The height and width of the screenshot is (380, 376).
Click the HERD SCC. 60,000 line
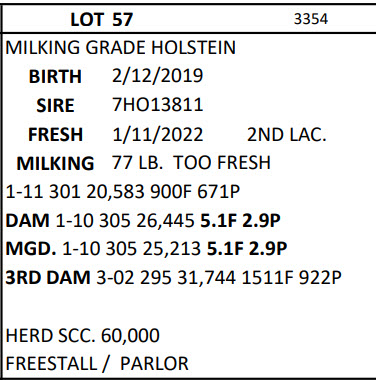tap(83, 335)
